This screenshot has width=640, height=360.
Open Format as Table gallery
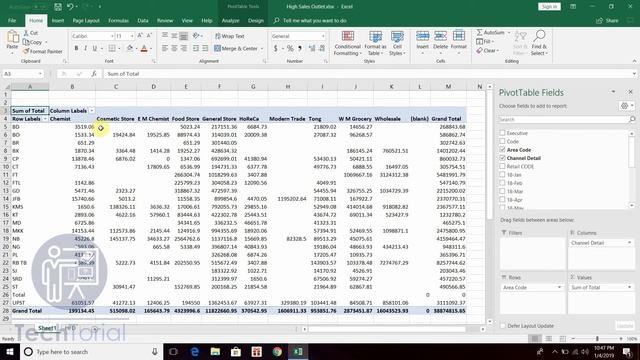click(x=375, y=43)
